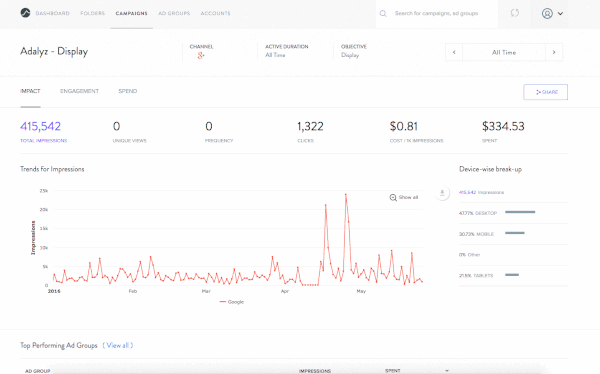Open the Dashboard nav item
The image size is (600, 374).
coord(52,13)
